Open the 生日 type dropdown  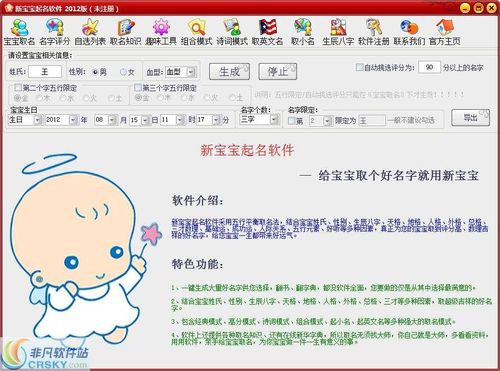pyautogui.click(x=37, y=120)
